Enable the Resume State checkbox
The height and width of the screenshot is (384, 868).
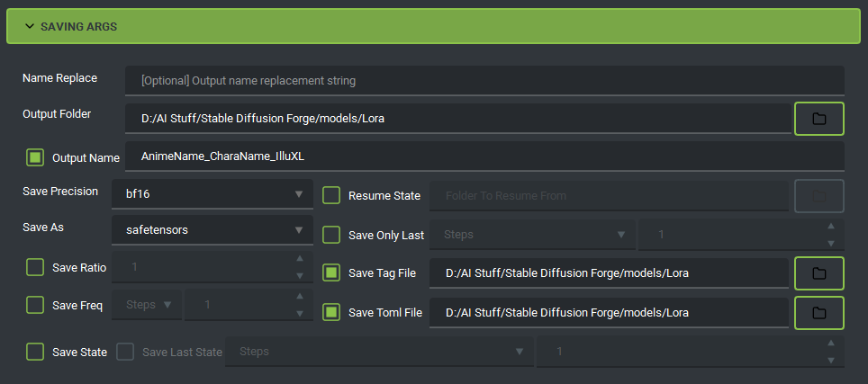[331, 195]
